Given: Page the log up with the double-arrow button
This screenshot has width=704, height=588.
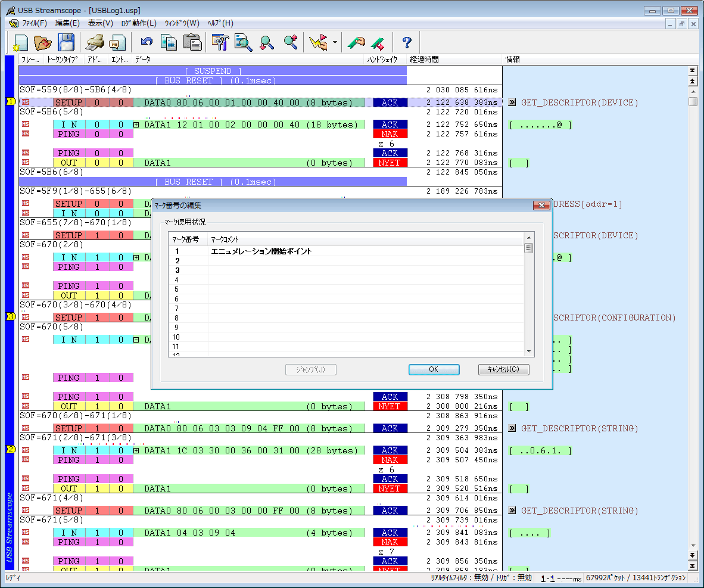Looking at the screenshot, I should [692, 81].
